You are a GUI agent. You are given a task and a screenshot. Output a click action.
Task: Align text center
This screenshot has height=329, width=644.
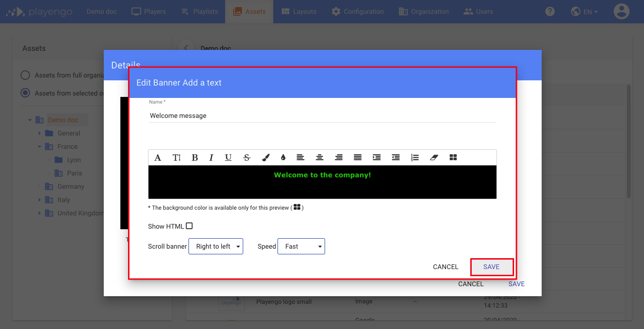tap(320, 157)
